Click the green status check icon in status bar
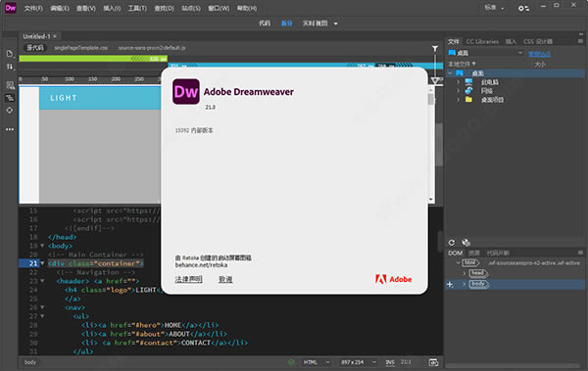This screenshot has height=371, width=588. 291,362
